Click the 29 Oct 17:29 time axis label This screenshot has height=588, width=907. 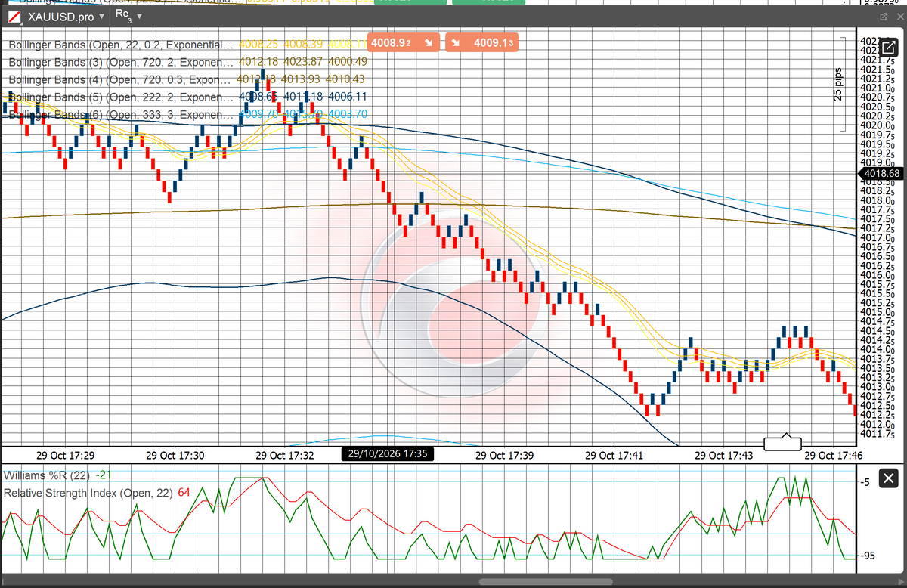click(x=66, y=455)
